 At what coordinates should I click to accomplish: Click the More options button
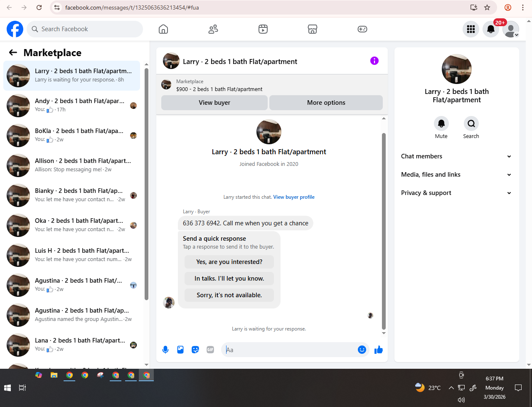click(326, 103)
